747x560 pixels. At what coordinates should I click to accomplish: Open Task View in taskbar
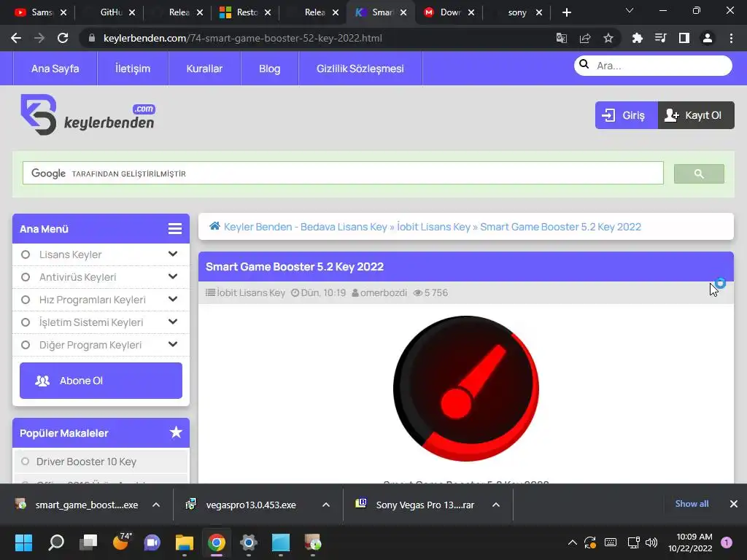(88, 542)
